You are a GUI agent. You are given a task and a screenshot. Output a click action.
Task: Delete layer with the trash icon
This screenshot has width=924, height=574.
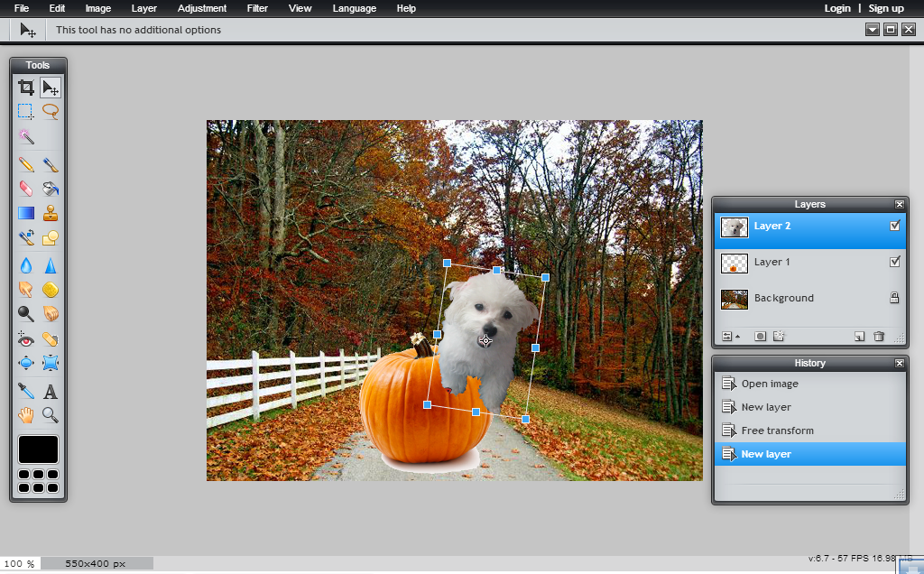879,336
